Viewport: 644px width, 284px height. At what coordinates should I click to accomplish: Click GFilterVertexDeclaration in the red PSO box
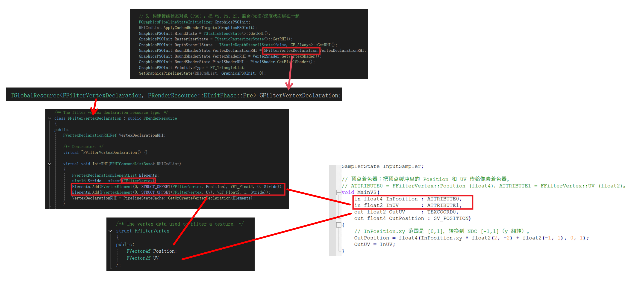(x=291, y=51)
